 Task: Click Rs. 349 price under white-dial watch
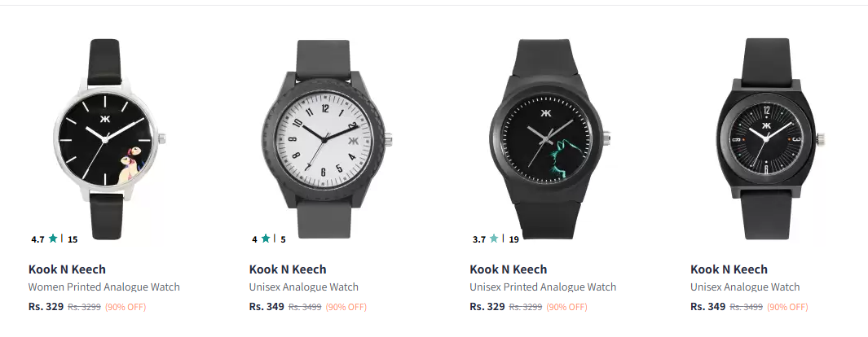pyautogui.click(x=267, y=307)
